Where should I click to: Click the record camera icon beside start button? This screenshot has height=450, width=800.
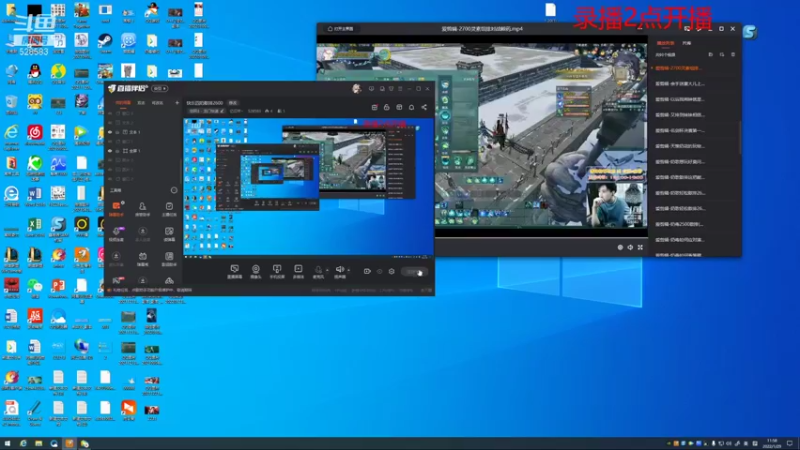pos(367,271)
